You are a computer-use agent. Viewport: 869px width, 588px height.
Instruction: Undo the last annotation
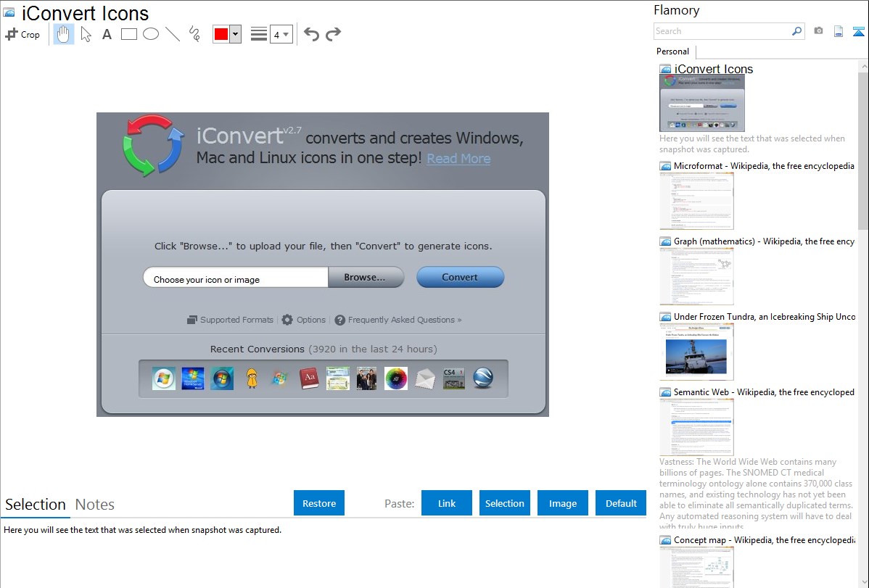pyautogui.click(x=311, y=34)
